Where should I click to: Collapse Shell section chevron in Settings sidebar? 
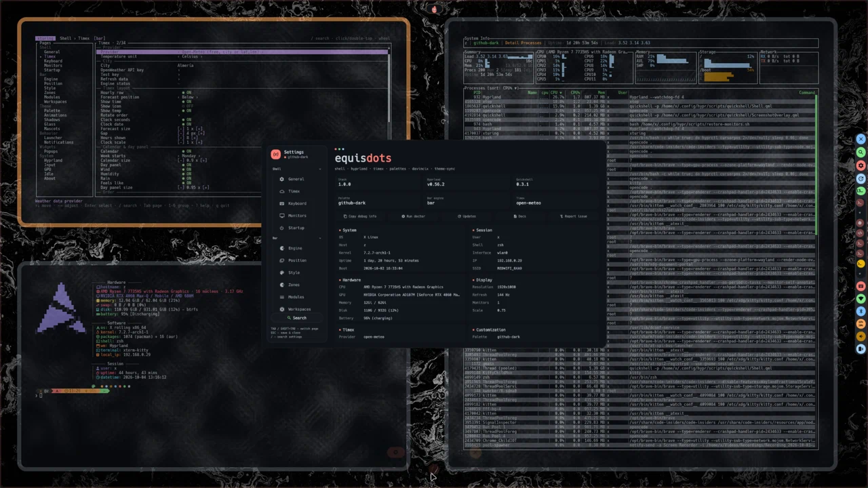pos(320,169)
